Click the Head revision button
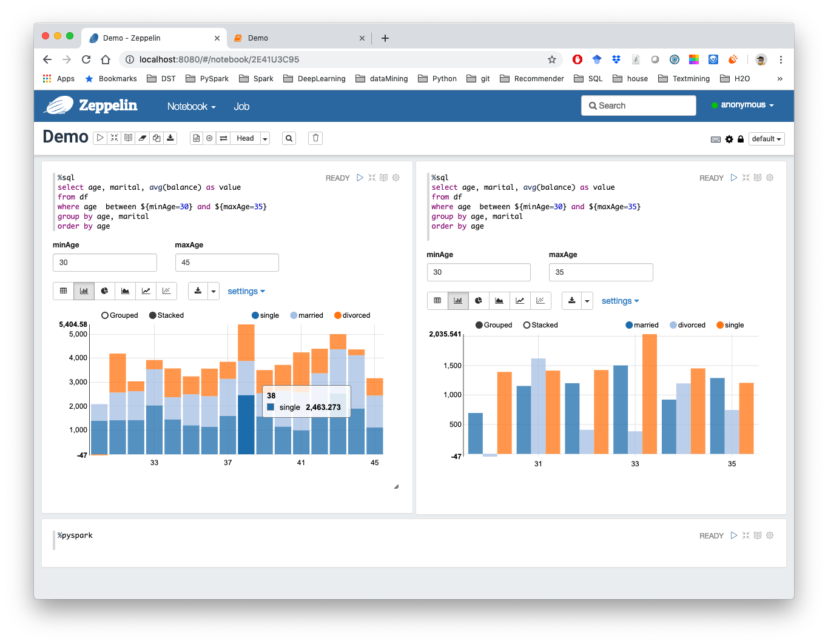 (245, 138)
